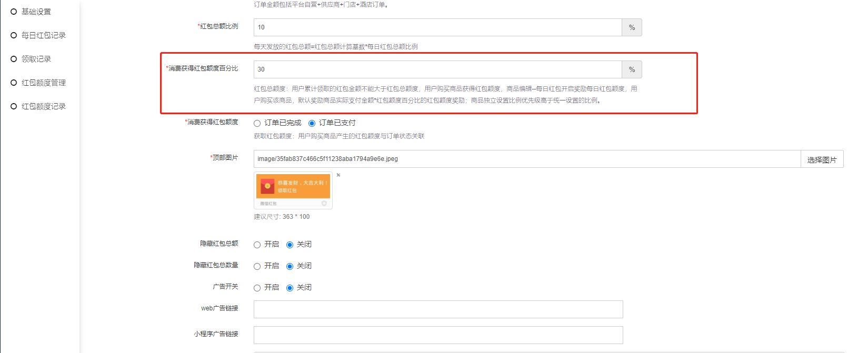Select the 订单已完成 radio option
The image size is (868, 353).
point(257,123)
